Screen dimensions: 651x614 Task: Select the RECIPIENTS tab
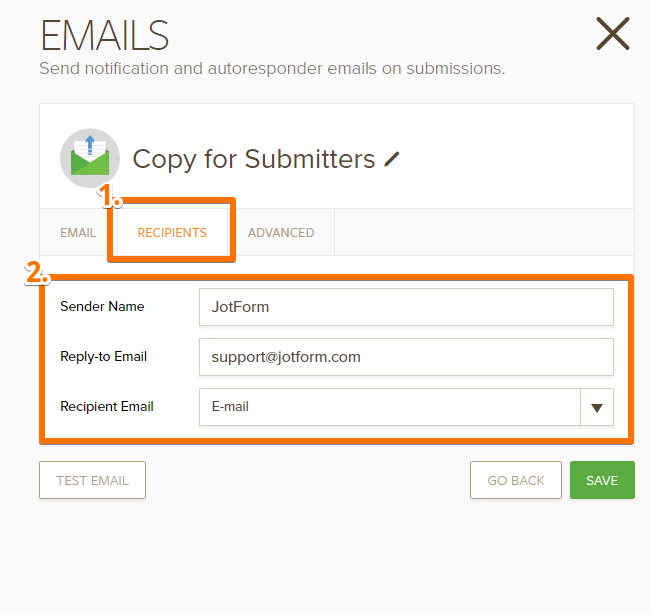coord(172,232)
